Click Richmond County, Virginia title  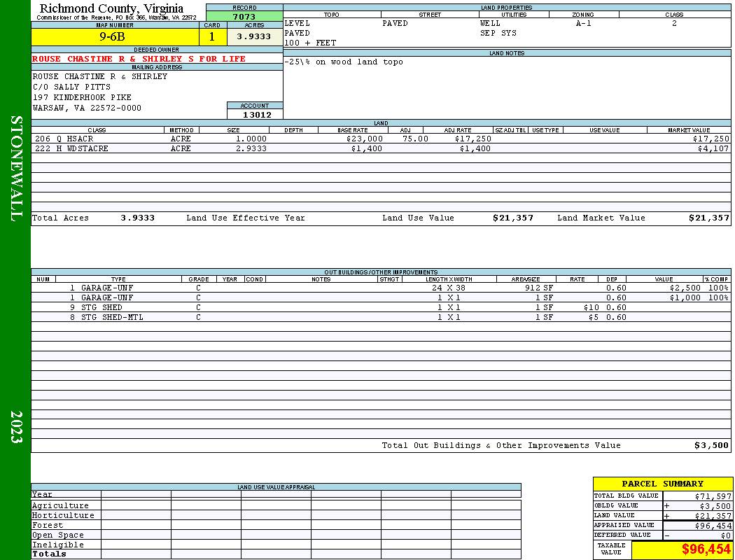[111, 8]
